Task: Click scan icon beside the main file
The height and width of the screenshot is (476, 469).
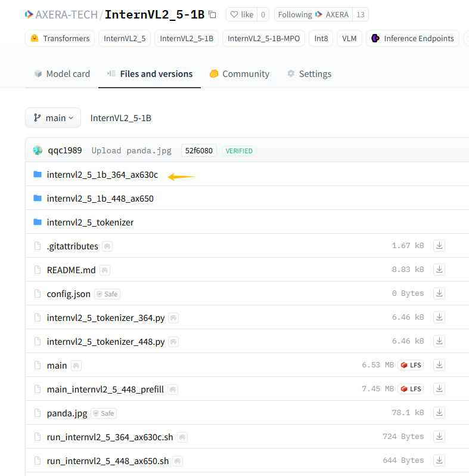Action: (76, 366)
